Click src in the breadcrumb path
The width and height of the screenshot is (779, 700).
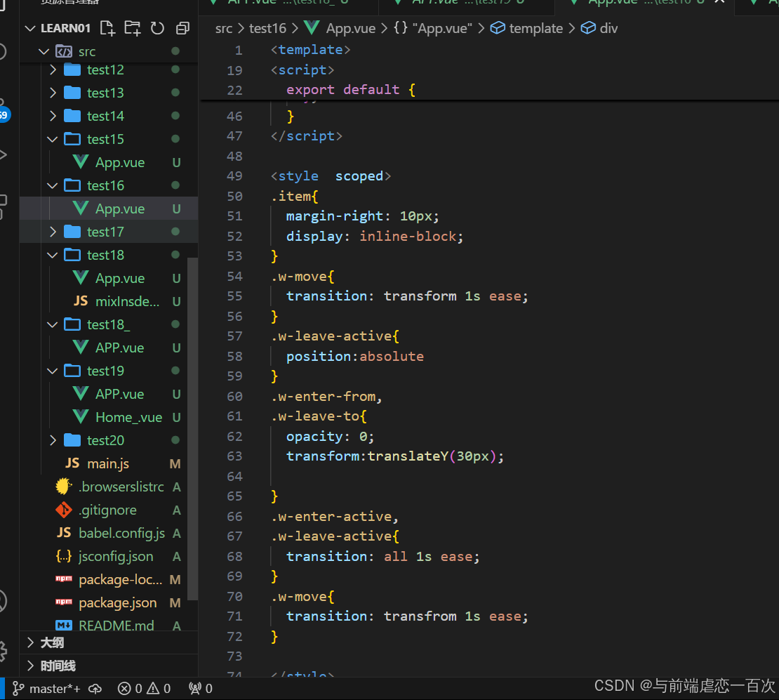click(224, 28)
